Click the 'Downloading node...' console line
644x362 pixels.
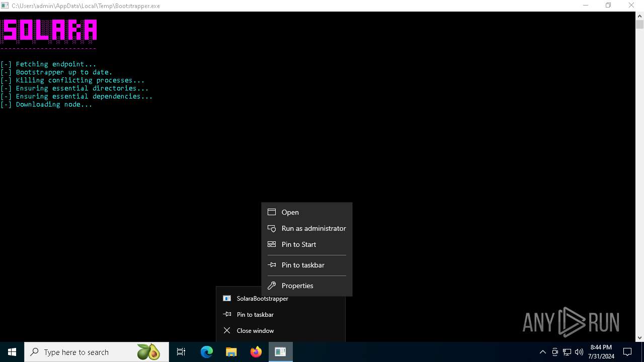pos(46,104)
